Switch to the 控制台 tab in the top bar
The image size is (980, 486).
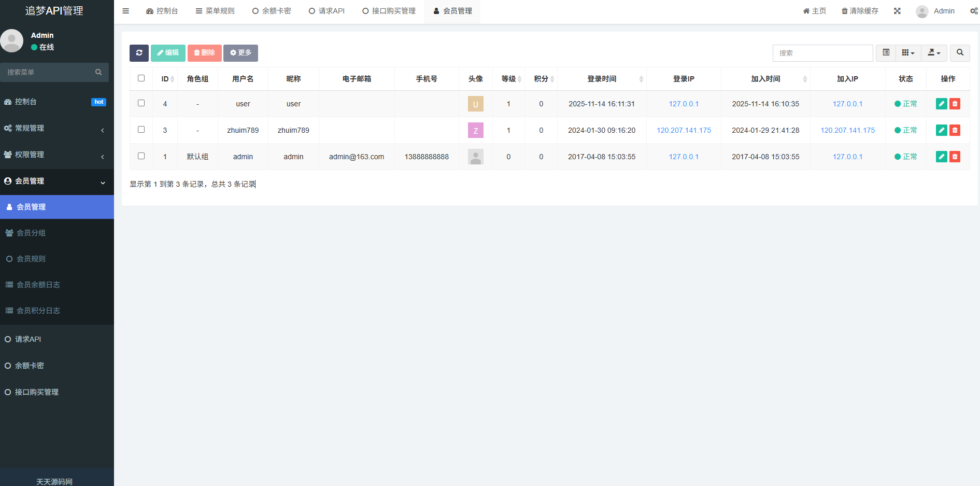coord(162,10)
